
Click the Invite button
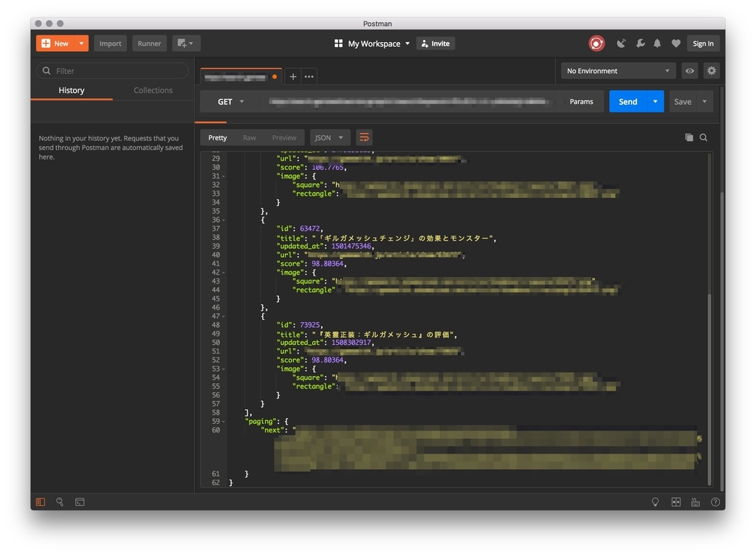tap(436, 44)
